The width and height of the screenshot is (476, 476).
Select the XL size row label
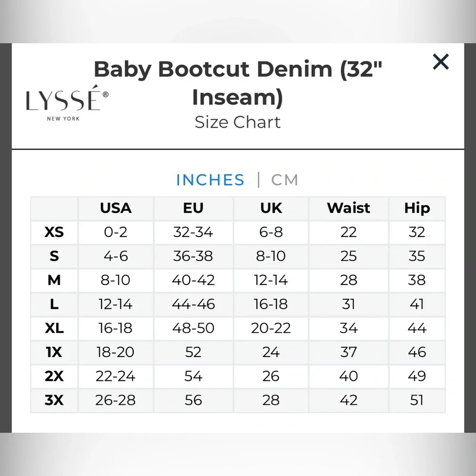[x=54, y=328]
